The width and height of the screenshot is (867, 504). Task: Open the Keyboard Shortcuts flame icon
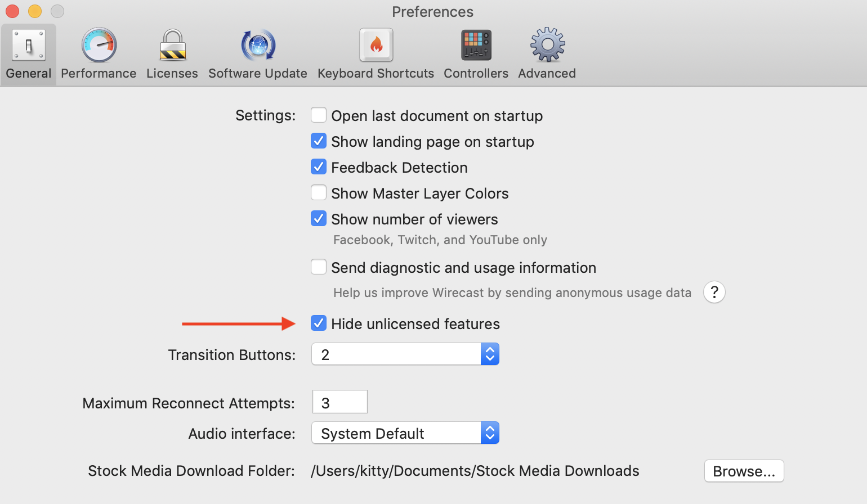click(x=376, y=45)
